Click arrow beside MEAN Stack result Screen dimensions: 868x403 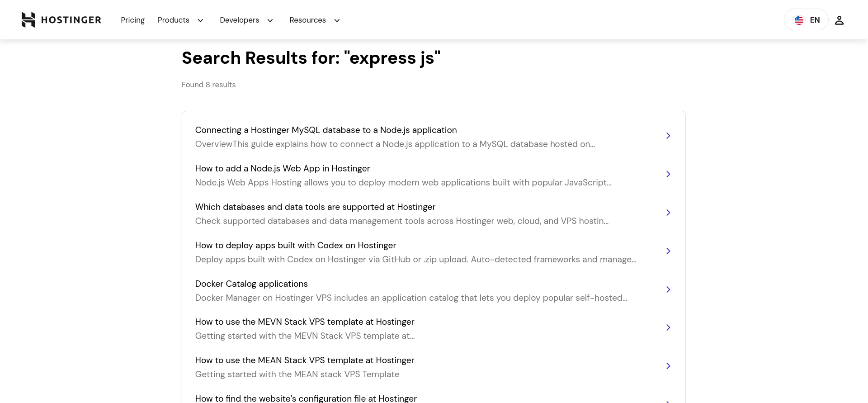[x=668, y=366]
